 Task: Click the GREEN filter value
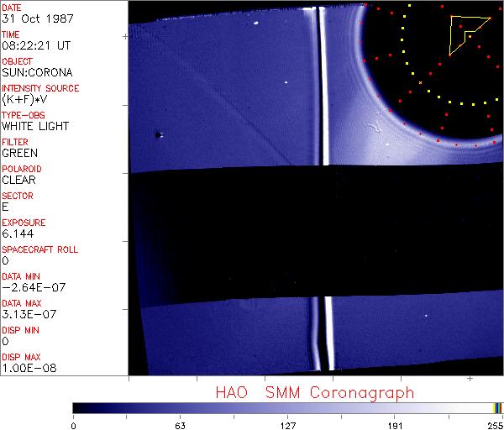pyautogui.click(x=19, y=153)
